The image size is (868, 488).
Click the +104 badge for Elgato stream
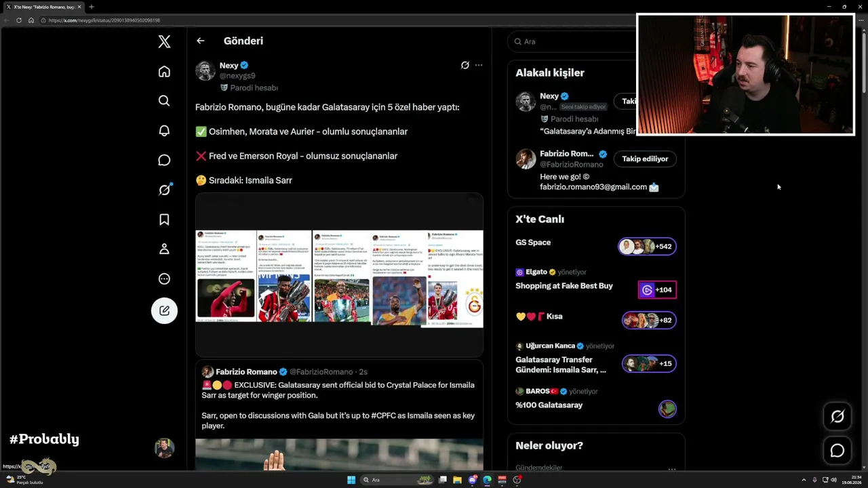click(x=656, y=290)
